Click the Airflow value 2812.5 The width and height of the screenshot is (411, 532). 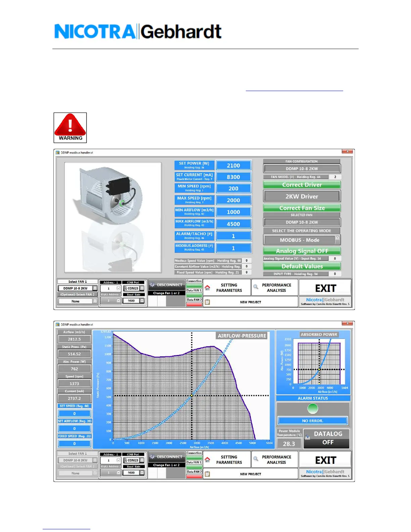[x=74, y=339]
